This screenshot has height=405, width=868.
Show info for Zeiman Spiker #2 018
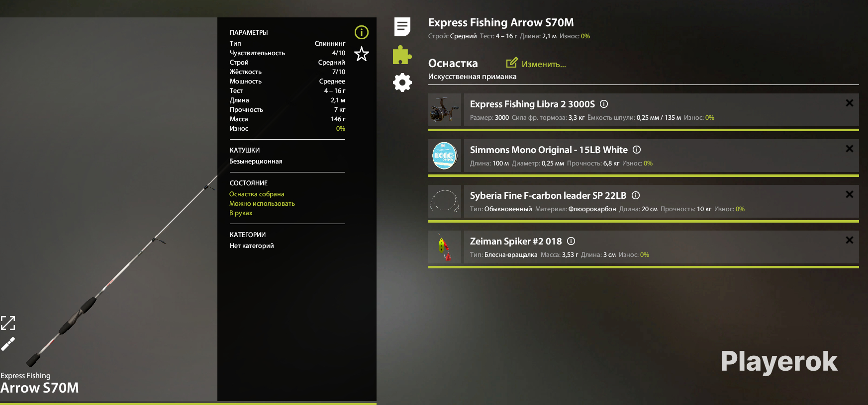tap(571, 241)
